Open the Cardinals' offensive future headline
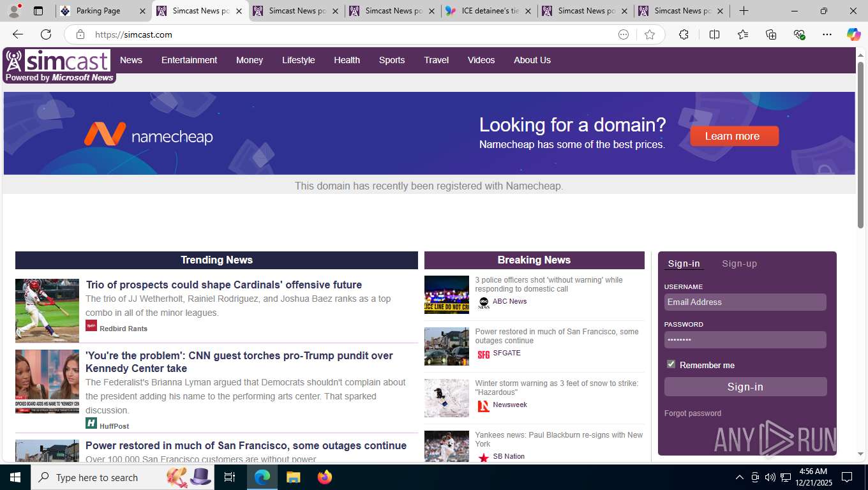Viewport: 868px width, 490px height. (224, 285)
